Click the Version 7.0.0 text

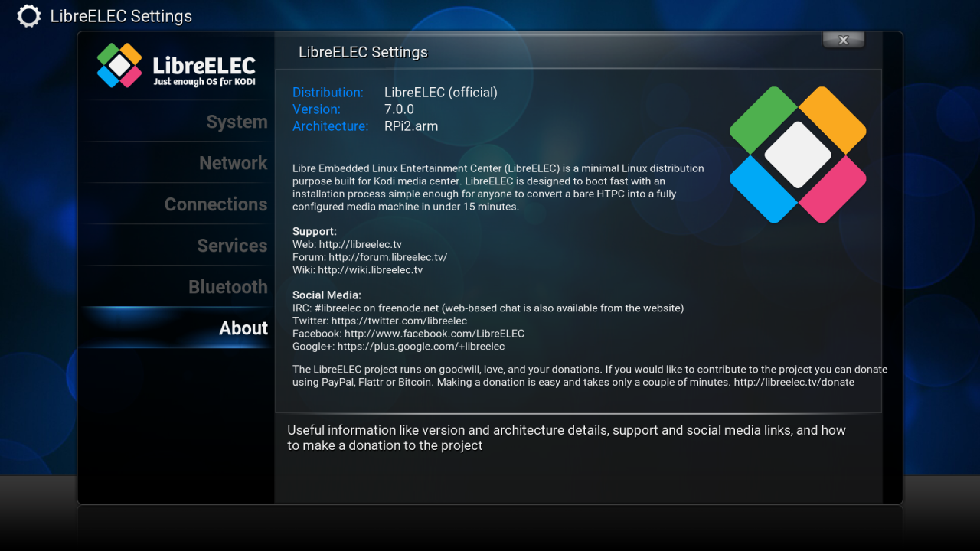coord(400,109)
